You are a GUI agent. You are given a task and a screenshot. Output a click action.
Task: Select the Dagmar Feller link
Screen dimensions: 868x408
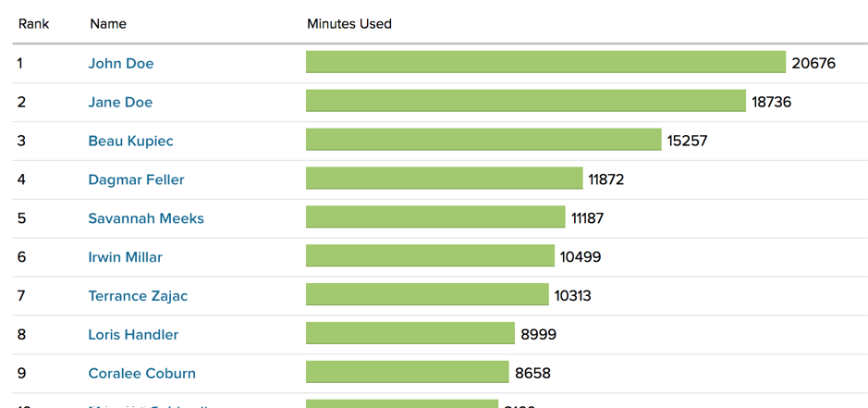click(136, 179)
